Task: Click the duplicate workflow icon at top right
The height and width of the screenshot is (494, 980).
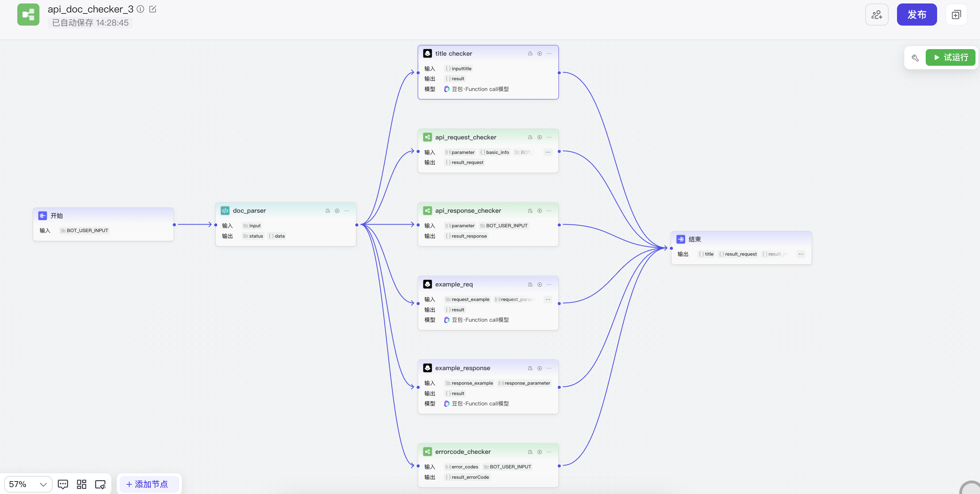Action: (956, 15)
